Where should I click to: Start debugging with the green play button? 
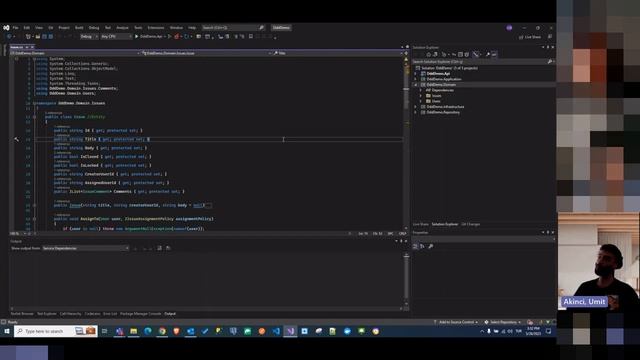coord(137,37)
